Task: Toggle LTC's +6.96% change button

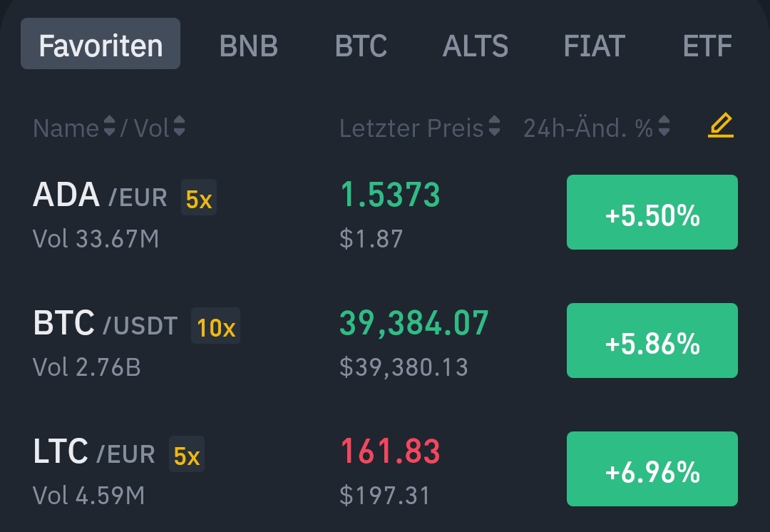Action: tap(652, 469)
